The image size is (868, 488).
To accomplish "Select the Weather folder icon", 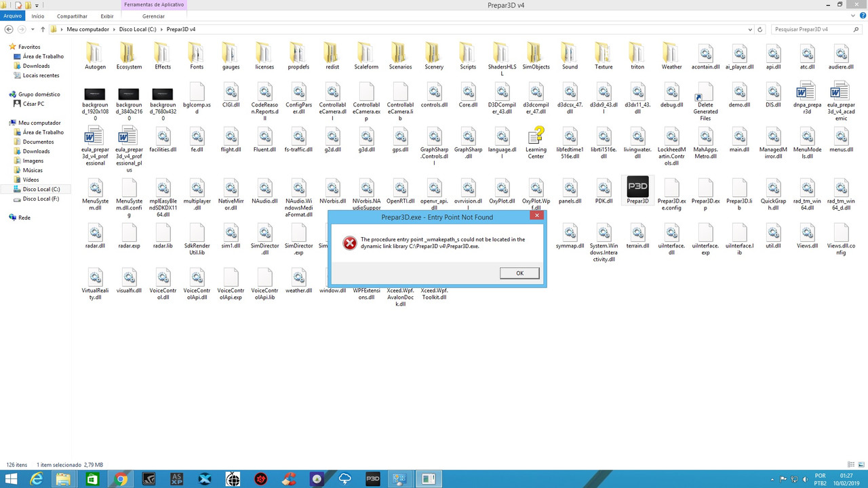I will (671, 52).
